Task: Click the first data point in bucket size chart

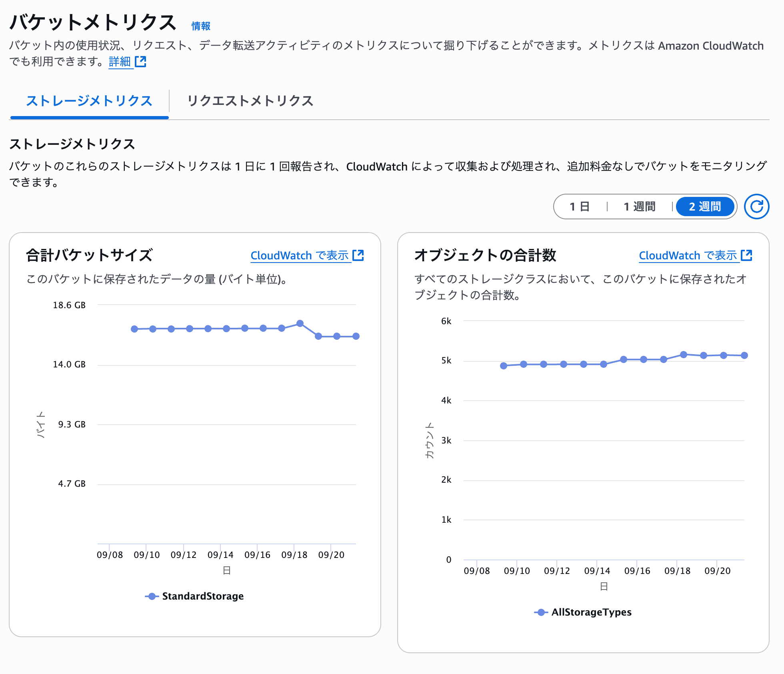Action: pyautogui.click(x=134, y=329)
